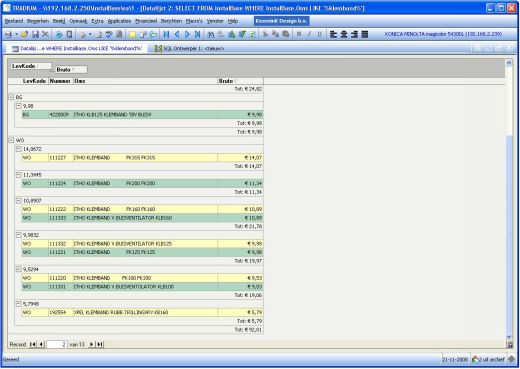Viewport: 520px width, 369px height.
Task: Collapse the BG group
Action: point(11,97)
